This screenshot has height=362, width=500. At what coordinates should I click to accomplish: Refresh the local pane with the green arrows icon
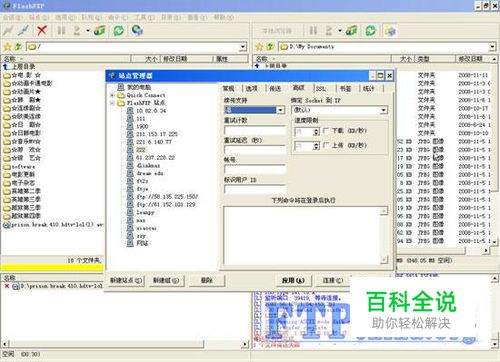click(370, 31)
